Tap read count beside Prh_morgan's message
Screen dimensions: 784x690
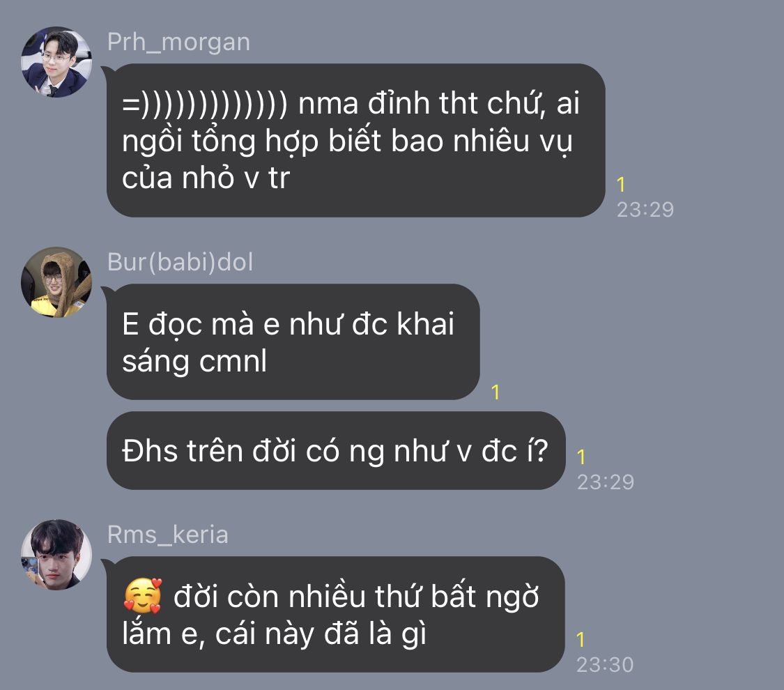tap(621, 185)
